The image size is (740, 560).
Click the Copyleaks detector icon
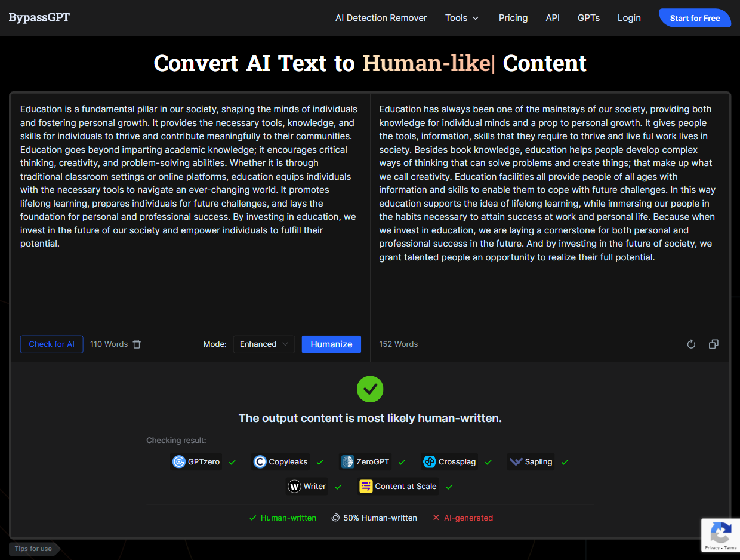(x=260, y=461)
